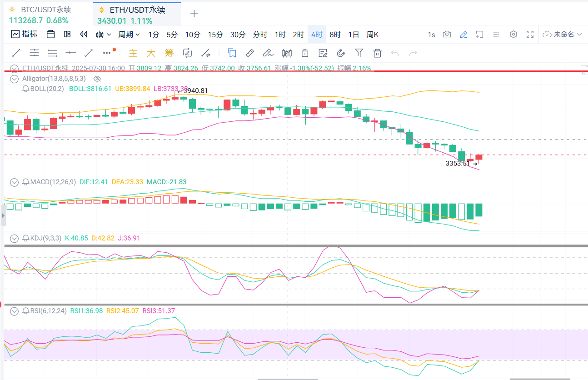
Task: Click the calendar date-range icon
Action: (x=50, y=34)
